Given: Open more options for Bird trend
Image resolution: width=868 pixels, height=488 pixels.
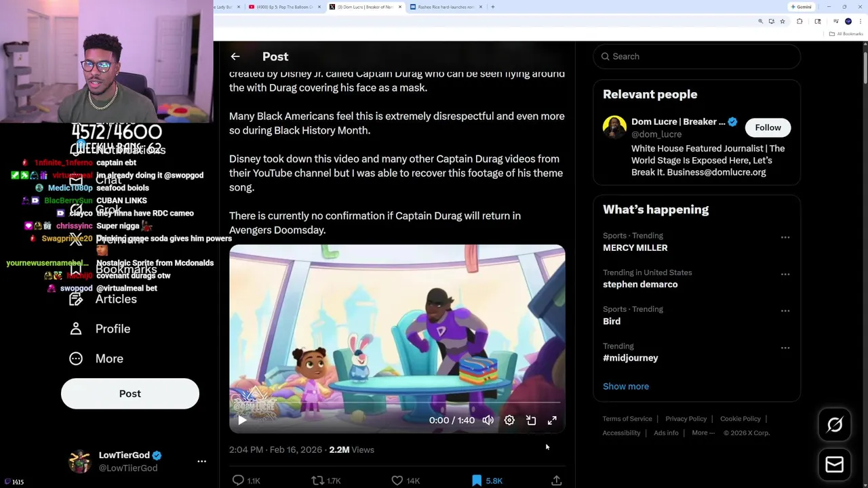Looking at the screenshot, I should pyautogui.click(x=785, y=310).
